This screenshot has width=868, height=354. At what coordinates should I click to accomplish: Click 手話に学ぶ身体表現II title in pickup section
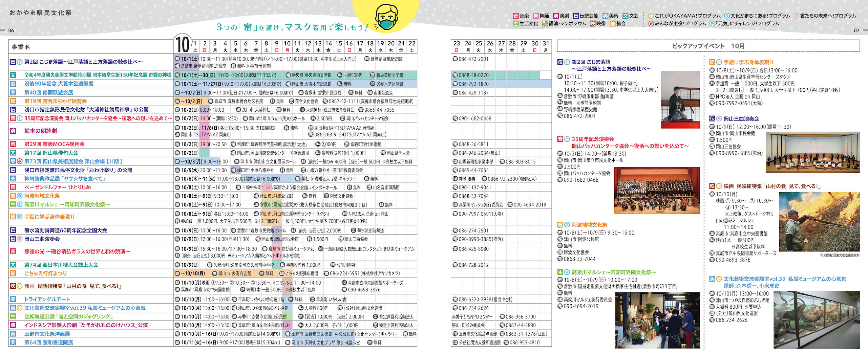click(x=748, y=62)
